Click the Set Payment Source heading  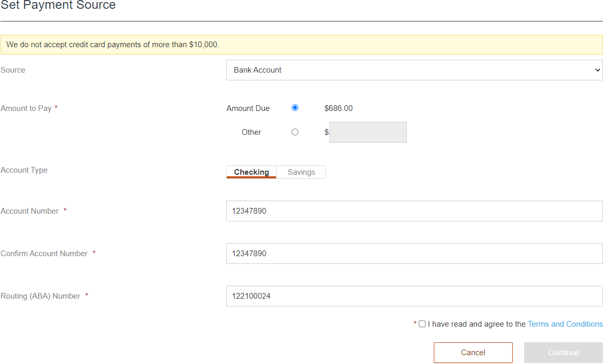tap(58, 6)
